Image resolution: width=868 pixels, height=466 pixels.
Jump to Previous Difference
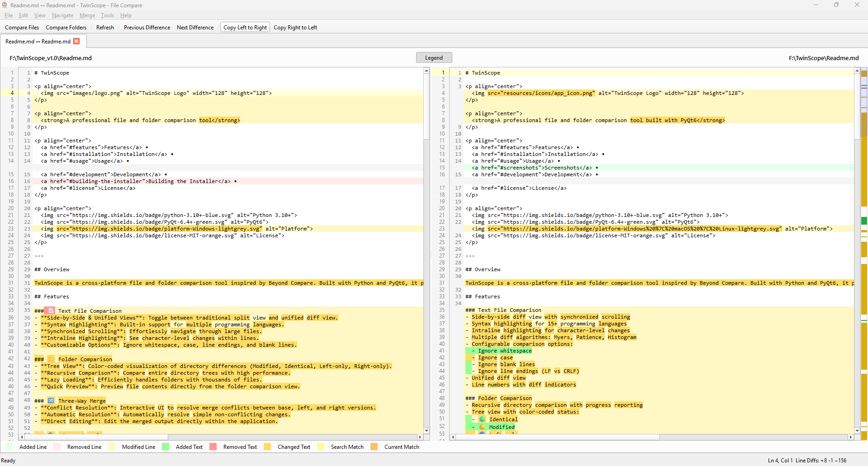[147, 28]
